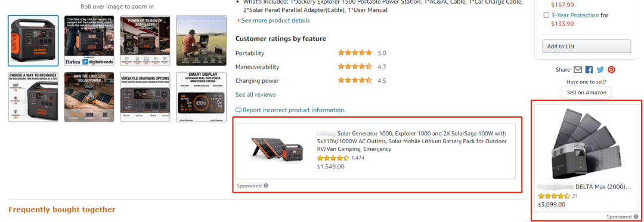Click speech bubble icon for reporting incorrect info
Image resolution: width=644 pixels, height=222 pixels.
[238, 110]
